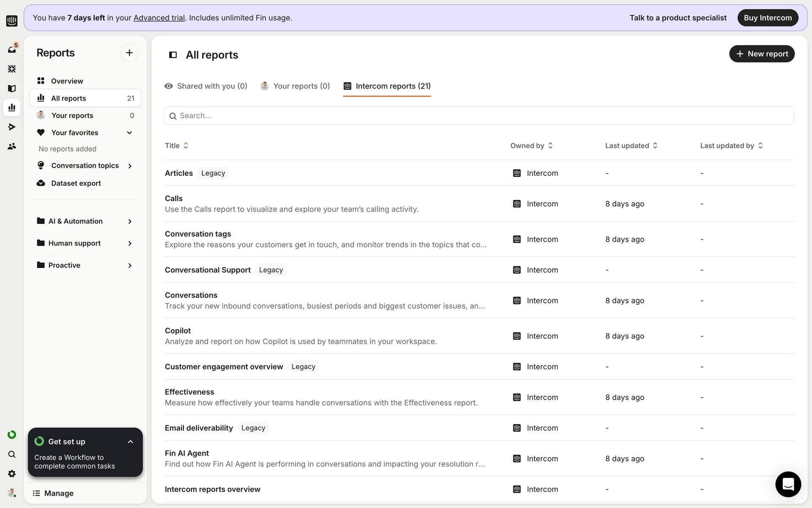Open the Inbox icon with badge
Image resolution: width=812 pixels, height=508 pixels.
pyautogui.click(x=12, y=50)
